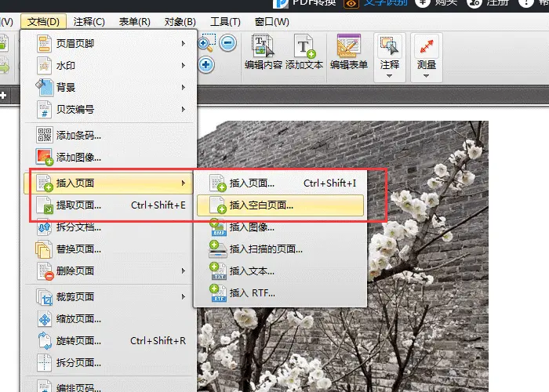Click the 替换页面 icon
The height and width of the screenshot is (392, 549).
point(43,249)
